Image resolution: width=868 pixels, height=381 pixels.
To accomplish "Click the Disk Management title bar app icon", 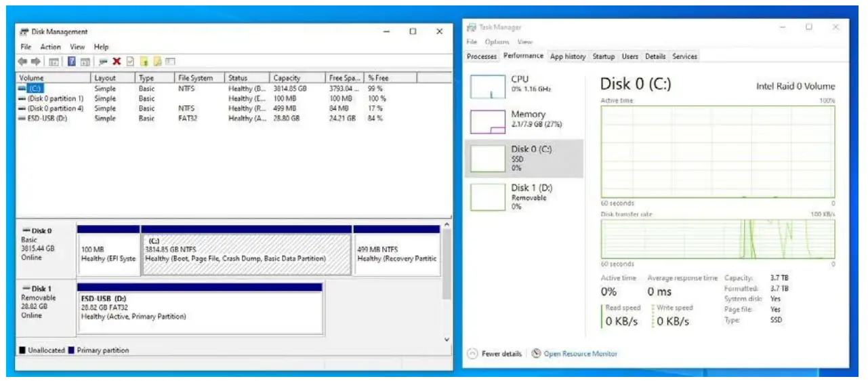I will 24,32.
